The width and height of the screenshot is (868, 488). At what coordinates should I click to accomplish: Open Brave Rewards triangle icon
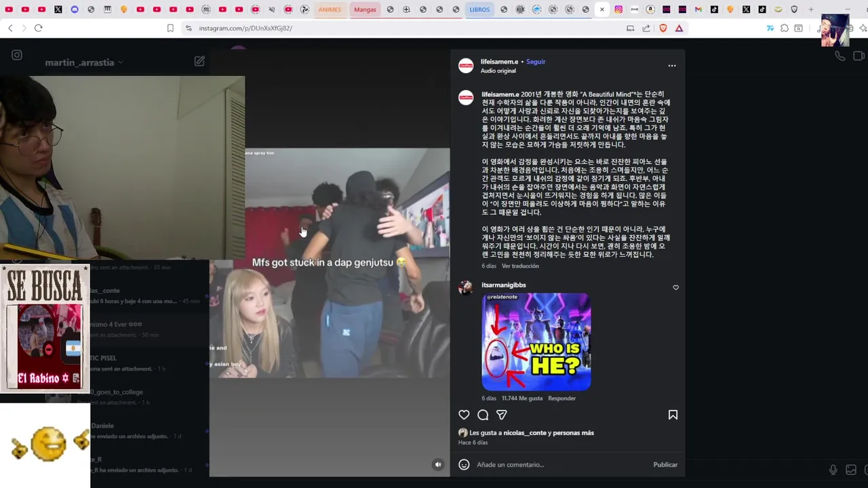pyautogui.click(x=679, y=28)
